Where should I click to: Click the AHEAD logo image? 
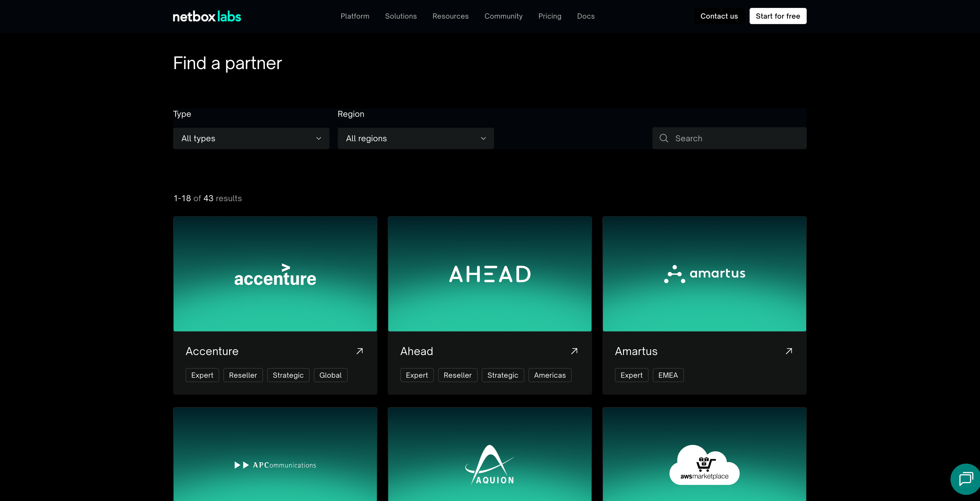coord(490,274)
